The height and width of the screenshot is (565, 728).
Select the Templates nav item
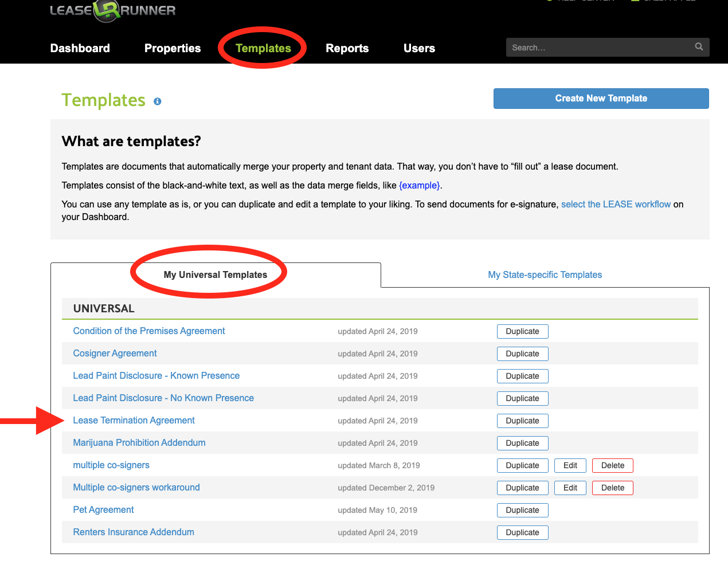[x=263, y=48]
